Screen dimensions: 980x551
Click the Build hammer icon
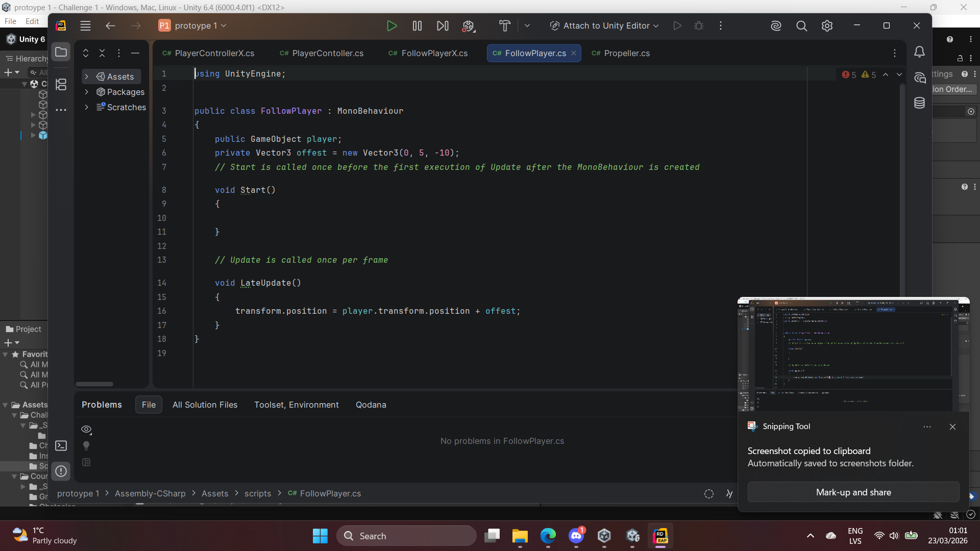[x=504, y=26]
